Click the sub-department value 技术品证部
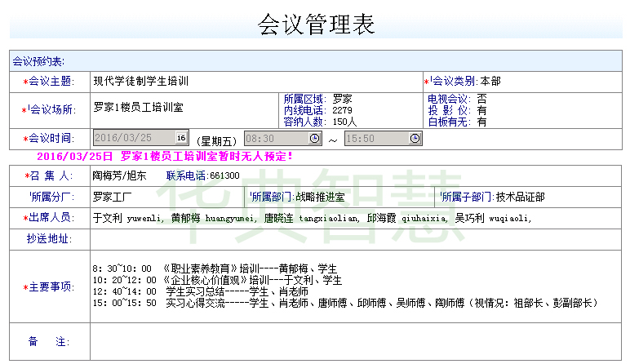630x364 pixels. coord(521,197)
